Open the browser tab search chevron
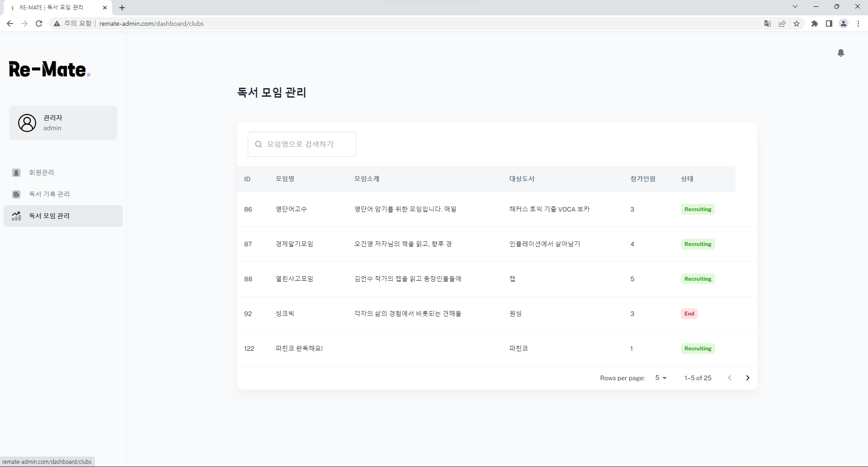Image resolution: width=868 pixels, height=467 pixels. (795, 6)
